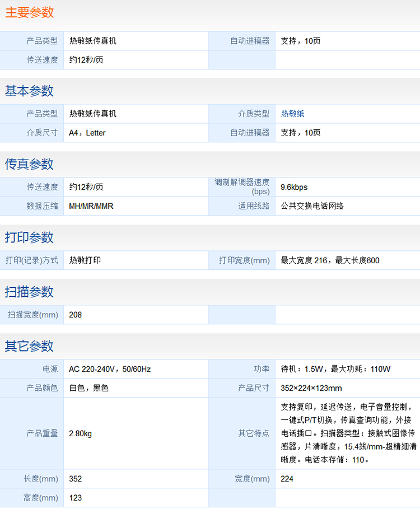Click the 白色，黑色 product color value
This screenshot has width=420, height=509.
coord(88,388)
